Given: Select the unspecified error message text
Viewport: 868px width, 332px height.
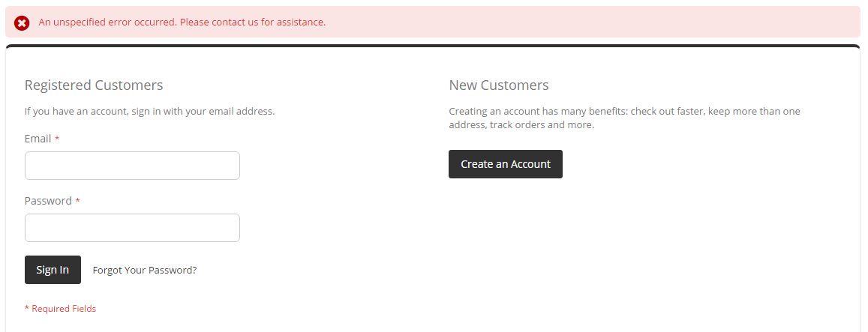Looking at the screenshot, I should [x=182, y=22].
